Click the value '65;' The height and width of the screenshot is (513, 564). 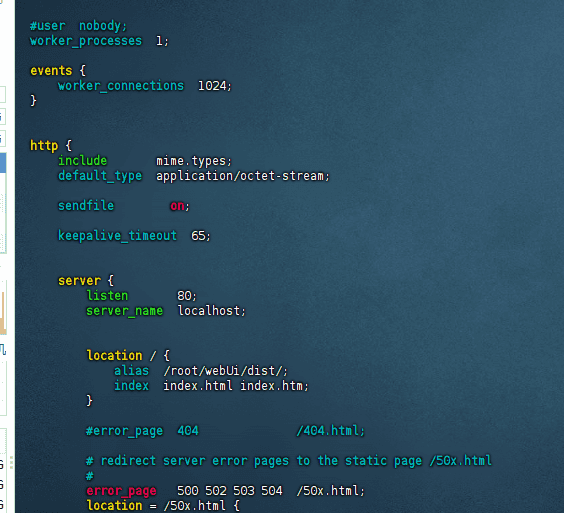coord(201,236)
